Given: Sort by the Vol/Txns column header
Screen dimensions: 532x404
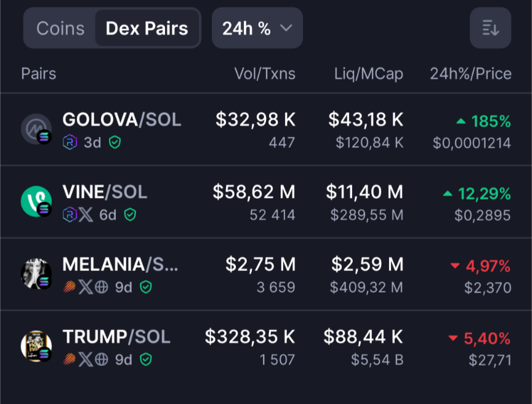Looking at the screenshot, I should coord(264,74).
